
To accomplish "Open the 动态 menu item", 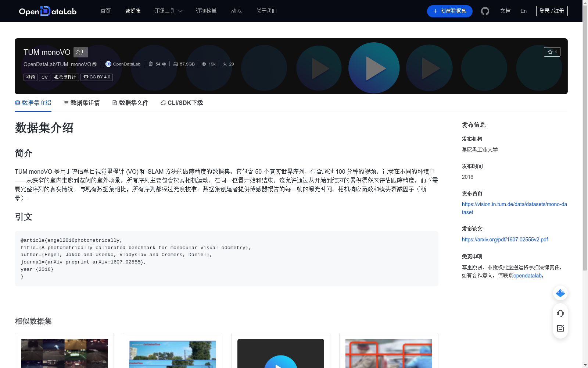I will click(x=236, y=11).
